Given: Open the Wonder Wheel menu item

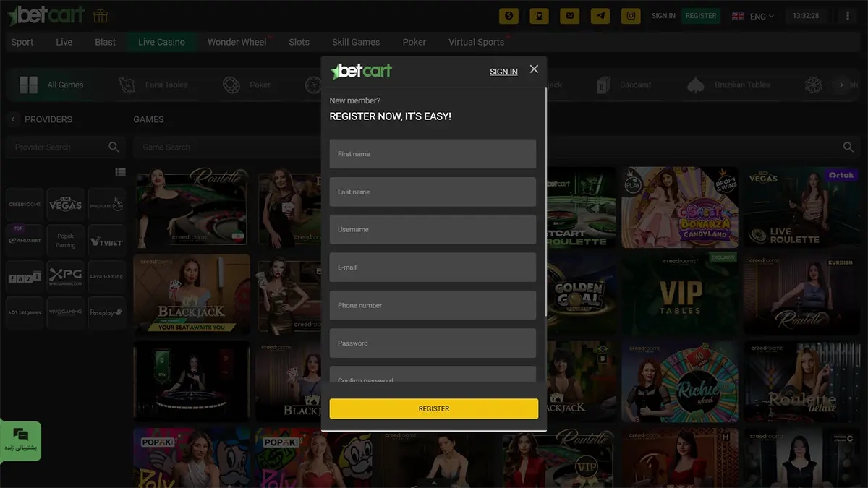Looking at the screenshot, I should (x=237, y=42).
